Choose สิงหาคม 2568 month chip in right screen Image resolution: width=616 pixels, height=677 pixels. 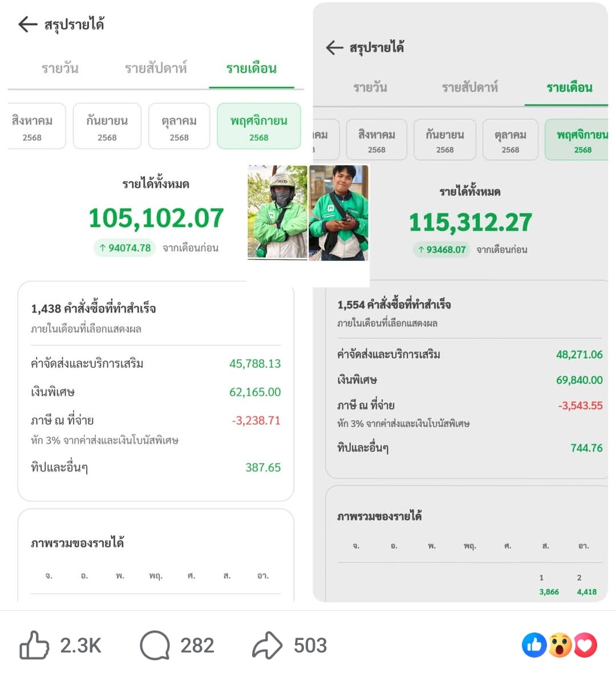[376, 140]
